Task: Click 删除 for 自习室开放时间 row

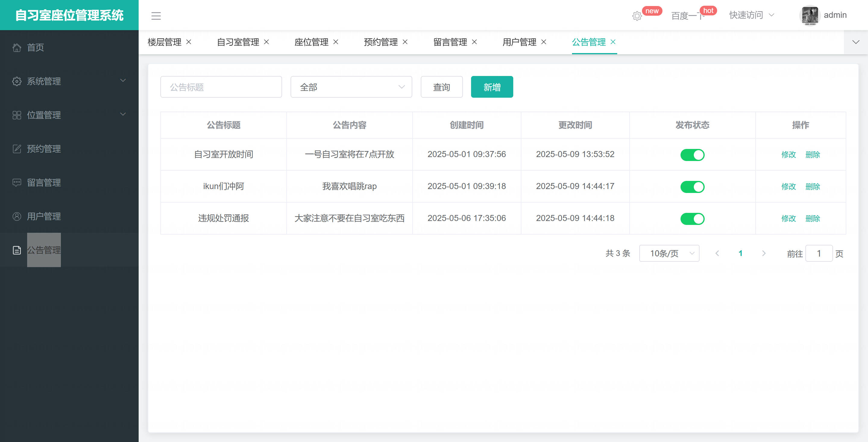Action: [813, 154]
